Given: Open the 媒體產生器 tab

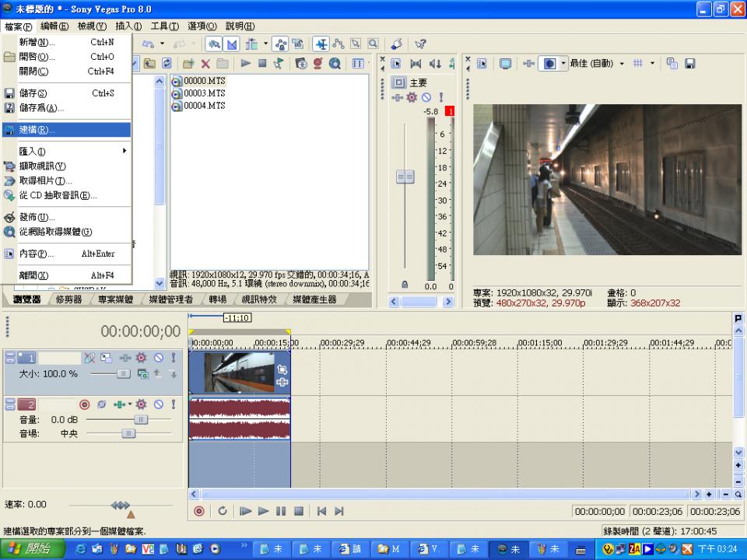Looking at the screenshot, I should tap(314, 299).
